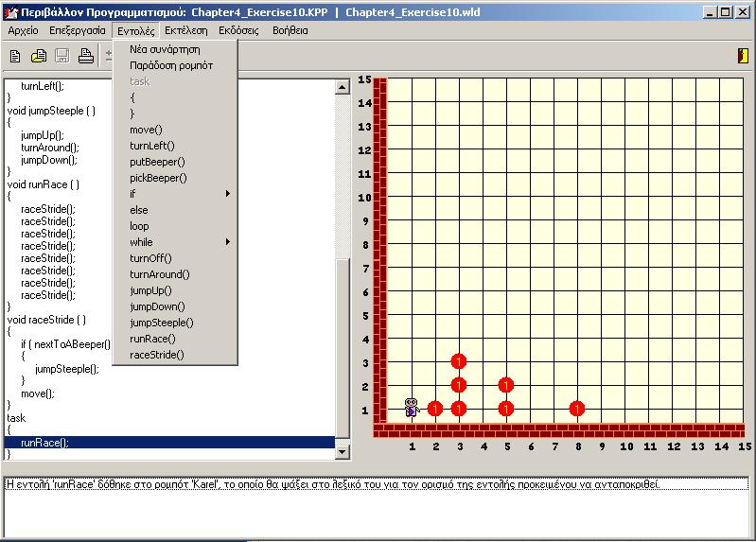Insert loop from the menu
Viewport: 756px width, 542px height.
click(x=175, y=226)
